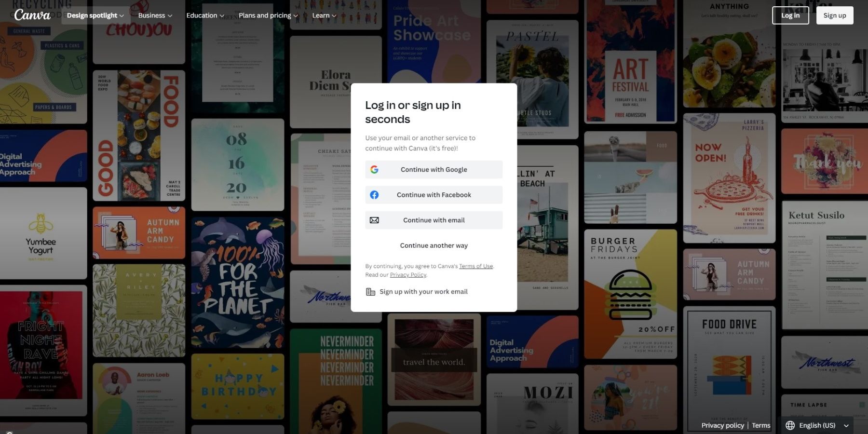Viewport: 868px width, 434px height.
Task: Open the Now Open pizzeria template
Action: click(729, 178)
